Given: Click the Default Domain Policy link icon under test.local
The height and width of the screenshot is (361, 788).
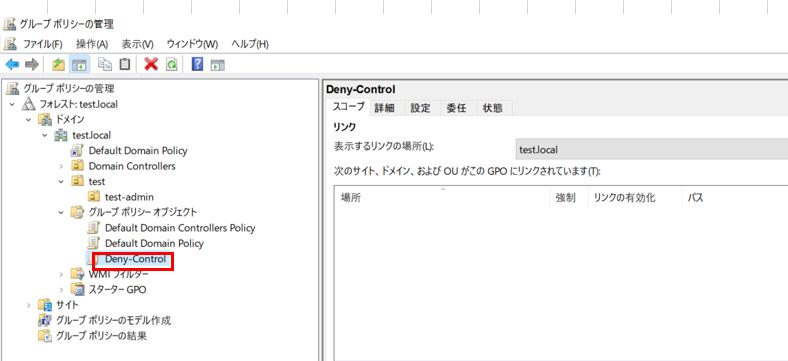Looking at the screenshot, I should pos(77,150).
